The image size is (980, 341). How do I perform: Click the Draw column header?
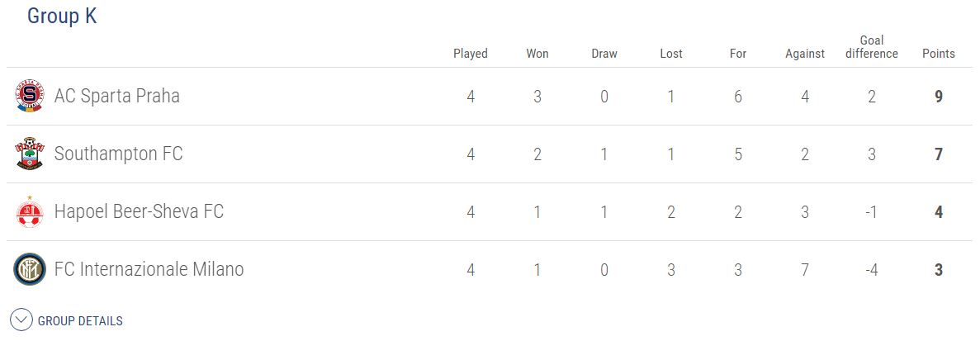point(604,54)
